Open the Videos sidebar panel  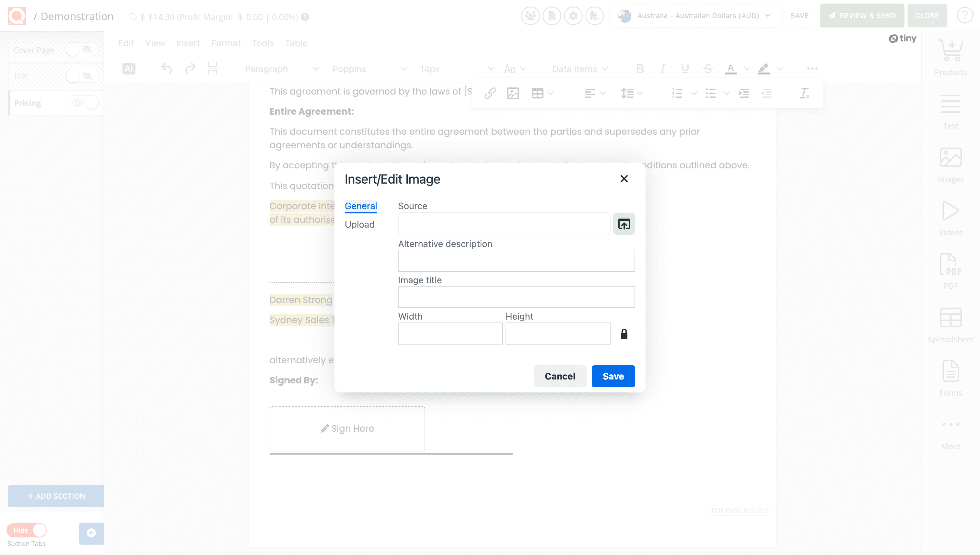(950, 218)
